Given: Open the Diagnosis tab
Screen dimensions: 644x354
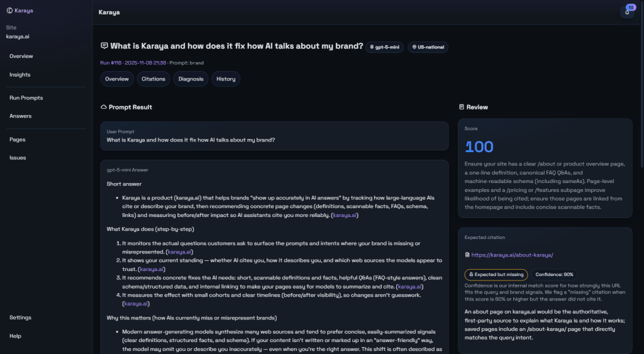Looking at the screenshot, I should click(191, 79).
